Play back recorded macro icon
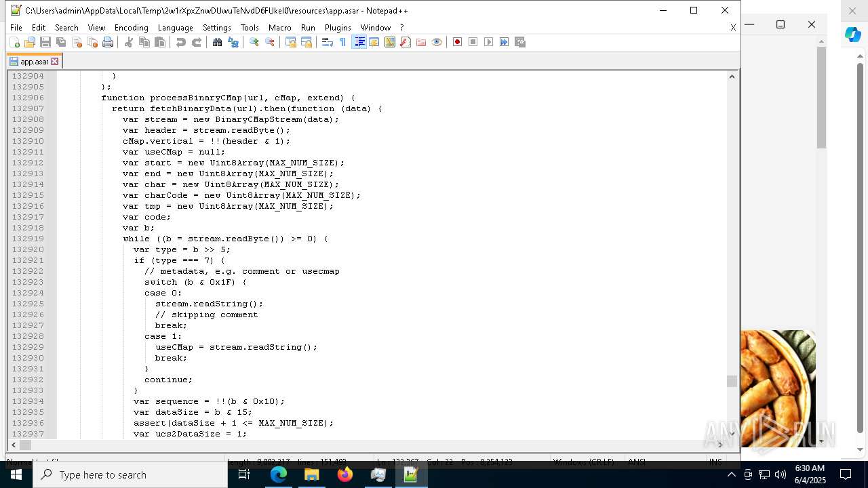 click(x=489, y=42)
